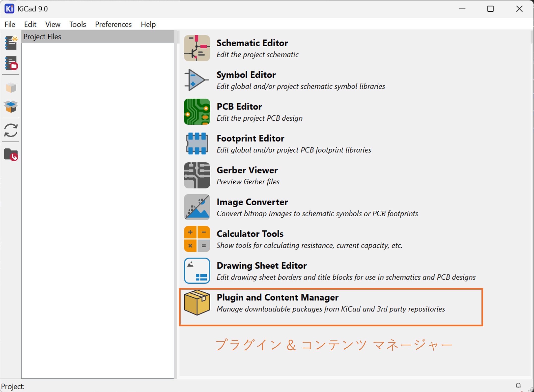Launch the Footprint Editor icon
Image resolution: width=534 pixels, height=392 pixels.
click(197, 143)
